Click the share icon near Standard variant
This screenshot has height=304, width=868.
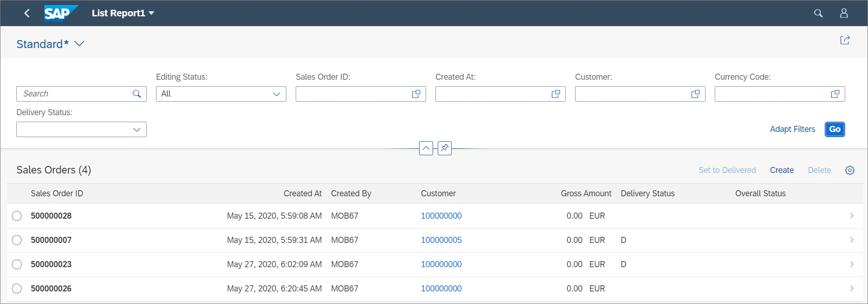click(845, 40)
